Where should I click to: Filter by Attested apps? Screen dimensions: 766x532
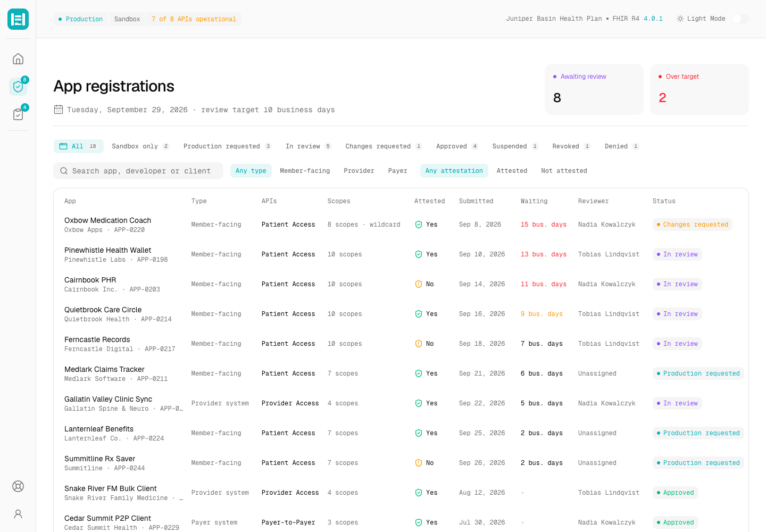(x=512, y=171)
